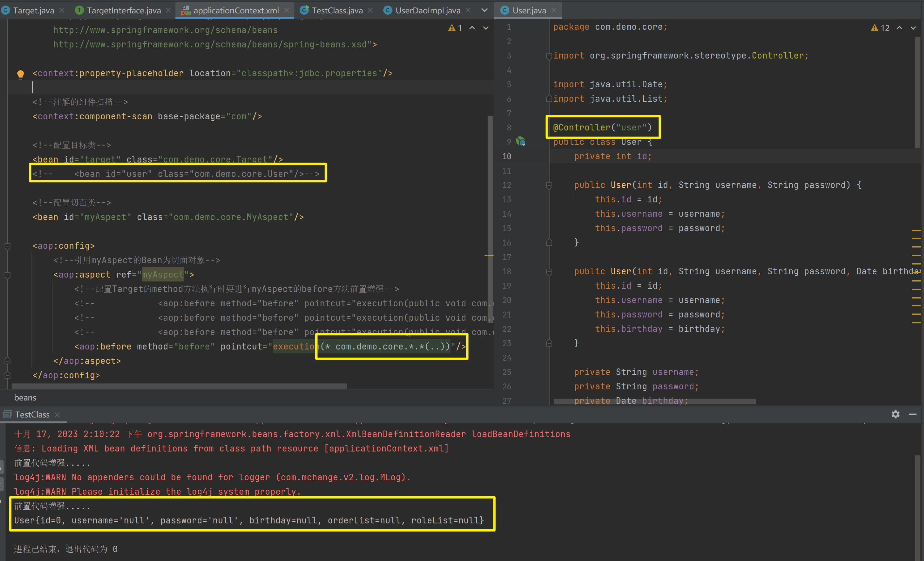The width and height of the screenshot is (924, 561).
Task: Fold the import statements block
Action: pos(549,56)
